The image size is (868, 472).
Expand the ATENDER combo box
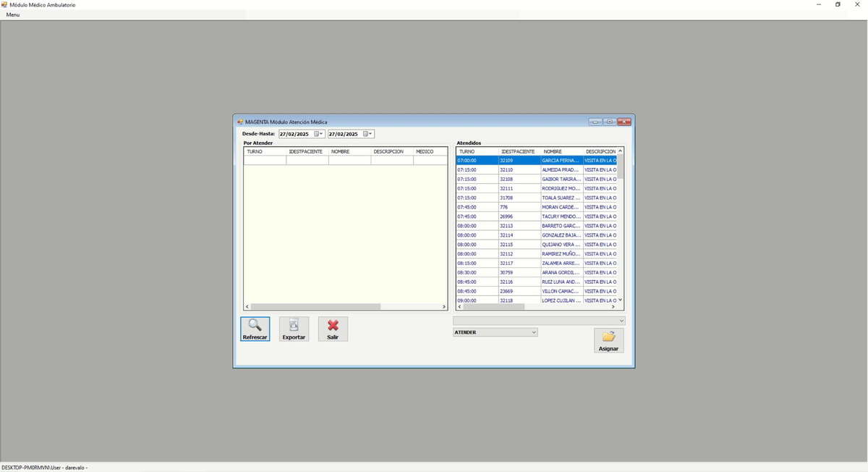pos(534,332)
